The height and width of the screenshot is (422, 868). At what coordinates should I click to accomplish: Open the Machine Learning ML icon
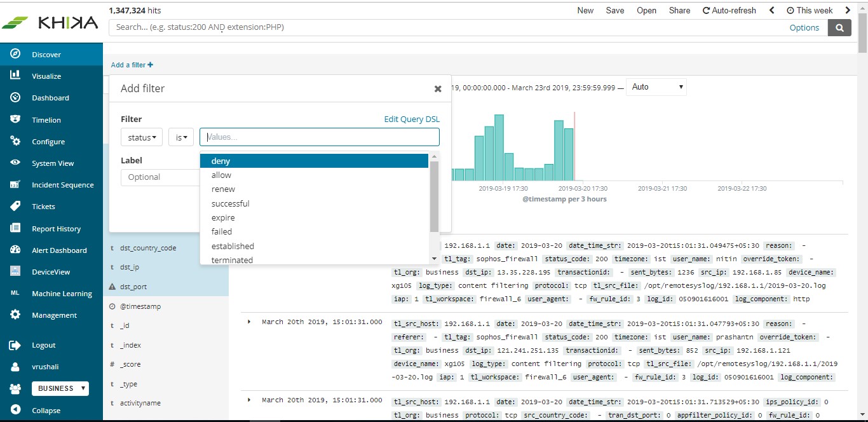click(x=15, y=293)
